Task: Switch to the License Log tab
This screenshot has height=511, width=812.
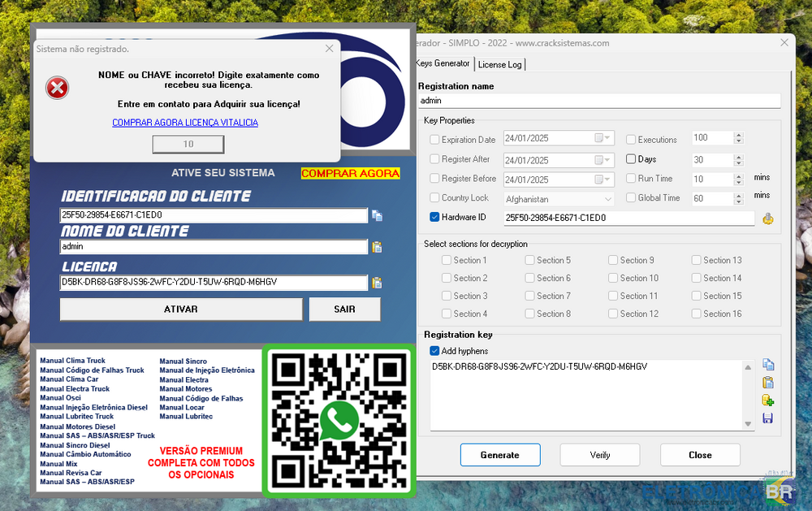Action: (x=499, y=64)
